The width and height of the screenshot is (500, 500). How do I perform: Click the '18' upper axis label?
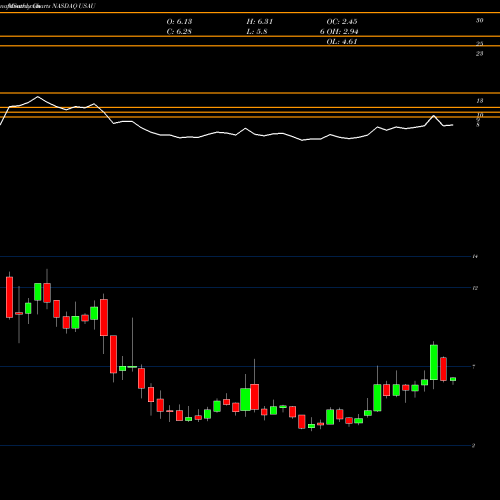click(479, 101)
